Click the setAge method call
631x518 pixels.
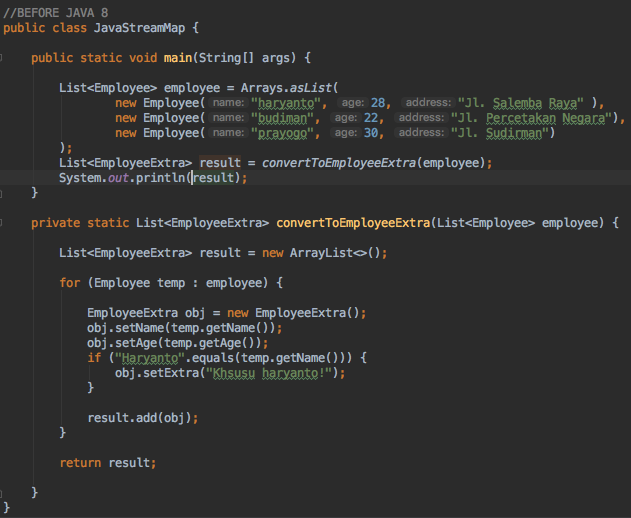tap(136, 343)
